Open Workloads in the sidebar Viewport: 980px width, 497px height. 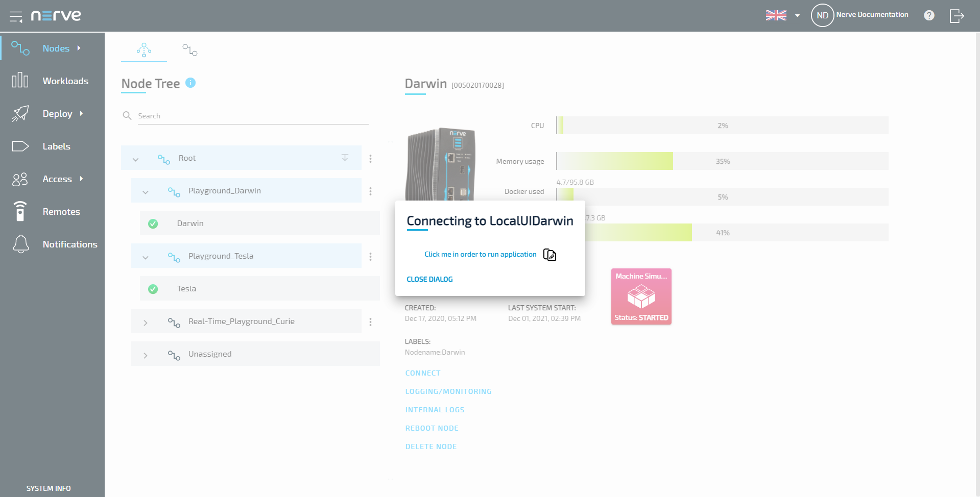[x=65, y=81]
